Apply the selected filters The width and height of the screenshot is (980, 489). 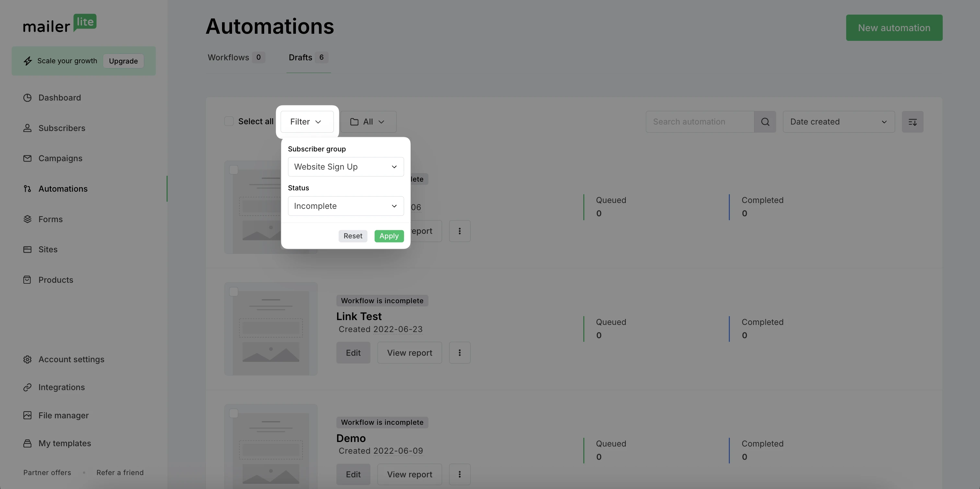[x=389, y=236]
